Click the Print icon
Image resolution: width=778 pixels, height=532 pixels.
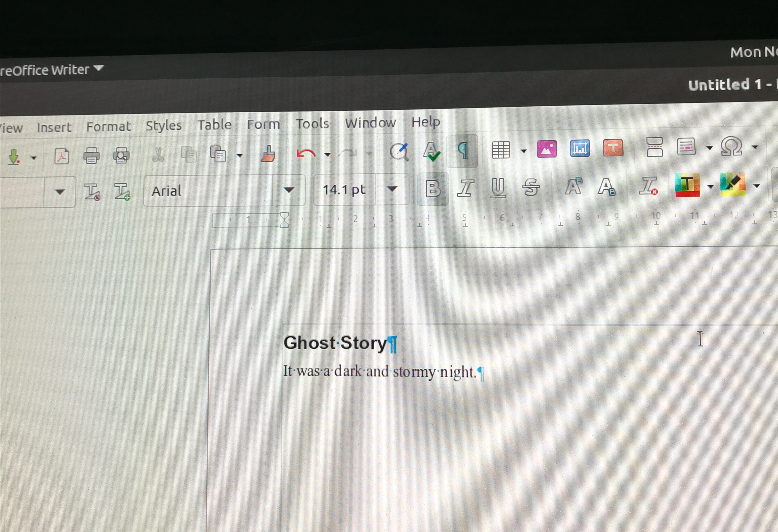click(91, 155)
